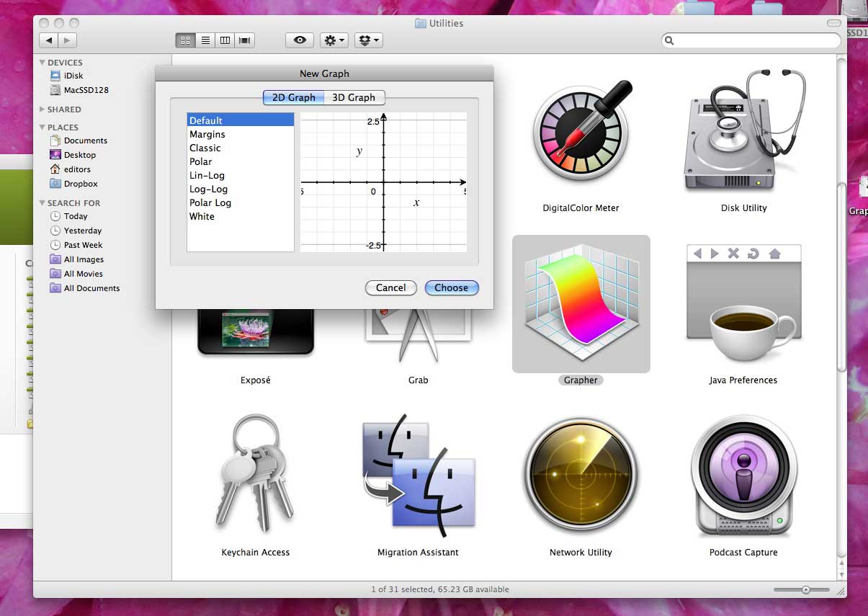Open the All Movies smart folder
This screenshot has height=616, width=868.
tap(76, 274)
